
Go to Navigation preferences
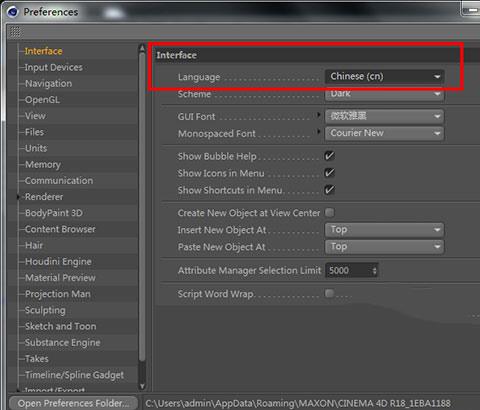point(48,83)
